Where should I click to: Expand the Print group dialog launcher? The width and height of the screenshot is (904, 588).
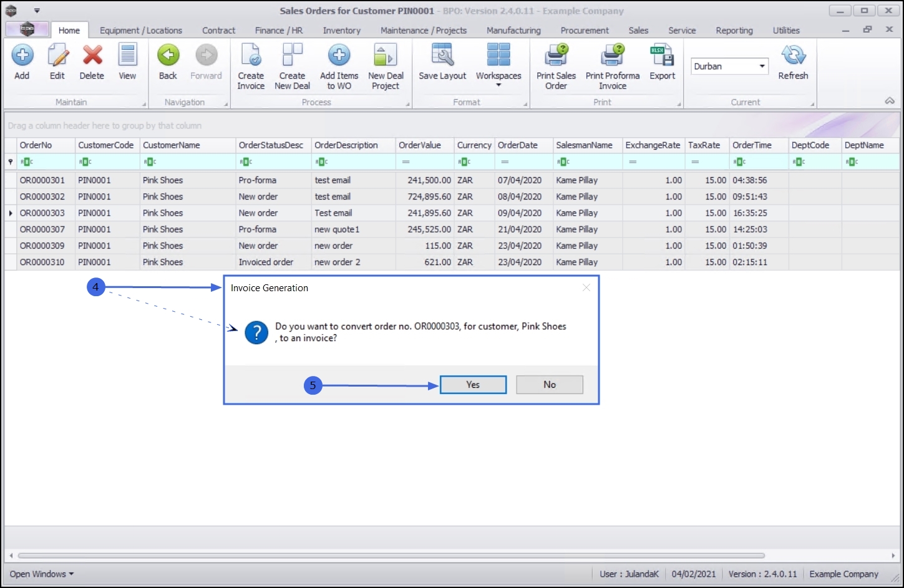click(679, 104)
